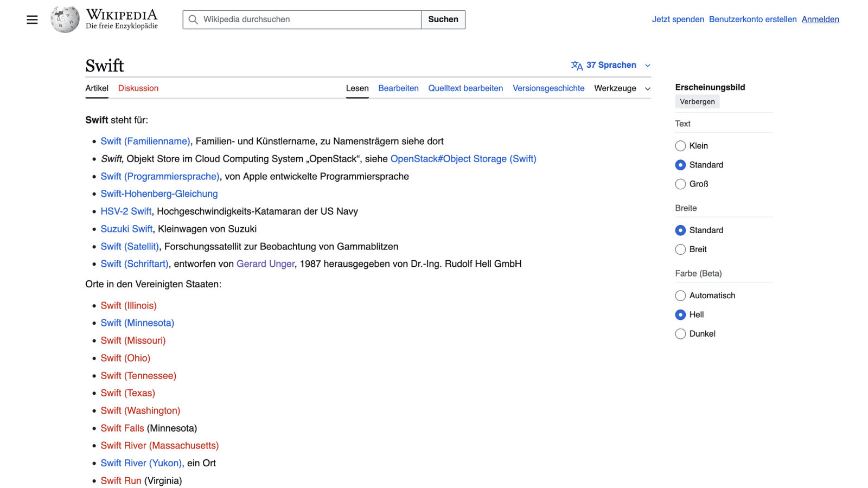Click the magnifying glass search icon
Screen dimensions: 868x488
click(x=193, y=20)
